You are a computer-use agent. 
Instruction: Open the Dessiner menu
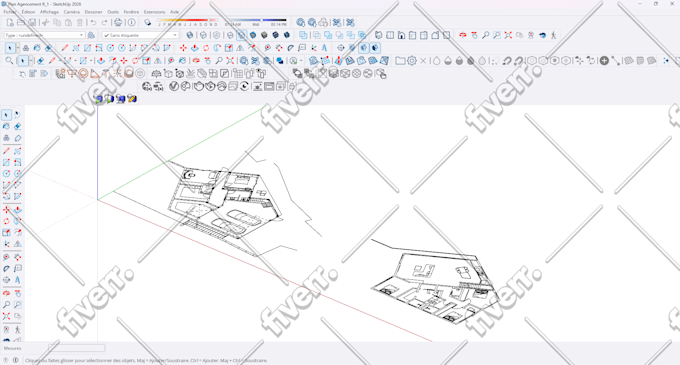[x=93, y=12]
